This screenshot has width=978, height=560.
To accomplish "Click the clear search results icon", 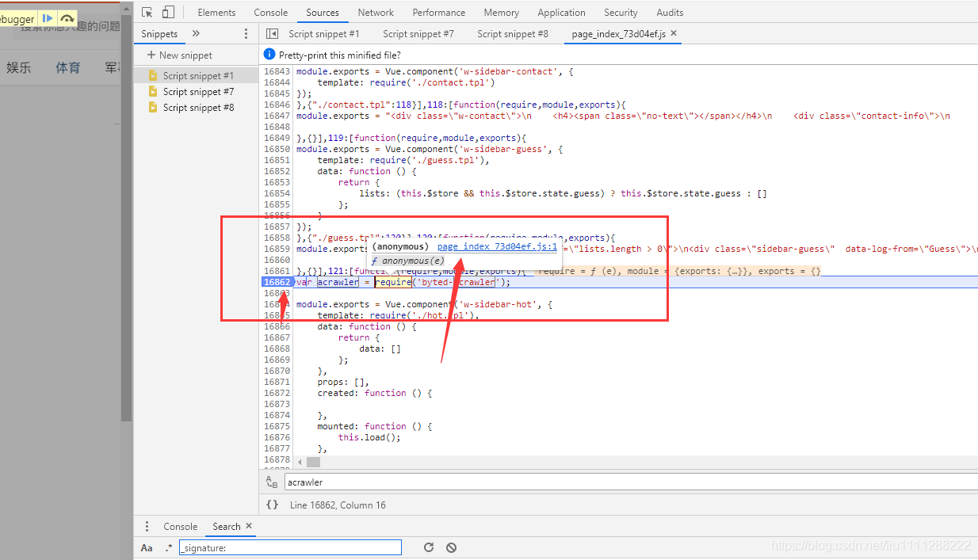I will pyautogui.click(x=451, y=547).
